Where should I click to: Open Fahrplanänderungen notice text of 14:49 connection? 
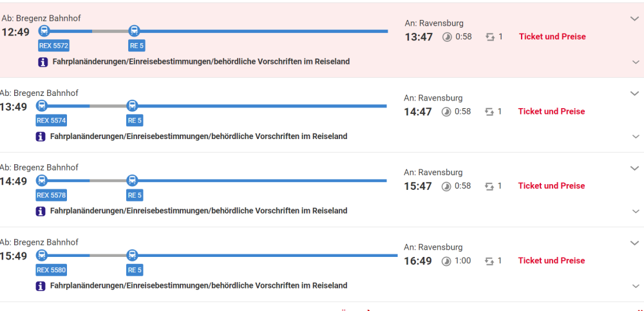pos(199,211)
